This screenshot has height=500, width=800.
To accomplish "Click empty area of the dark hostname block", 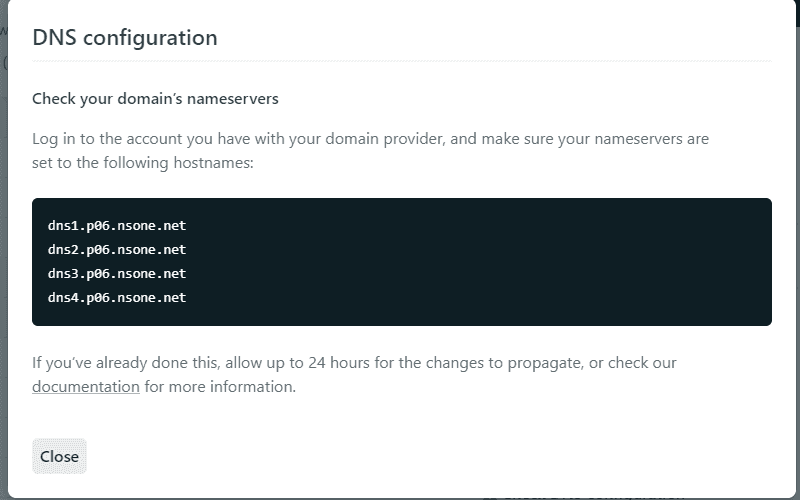I will pos(500,262).
